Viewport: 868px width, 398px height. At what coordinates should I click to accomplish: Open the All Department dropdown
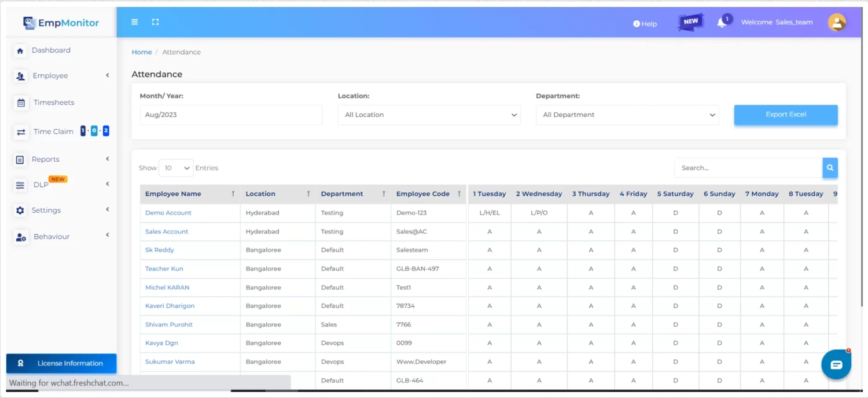click(x=627, y=115)
